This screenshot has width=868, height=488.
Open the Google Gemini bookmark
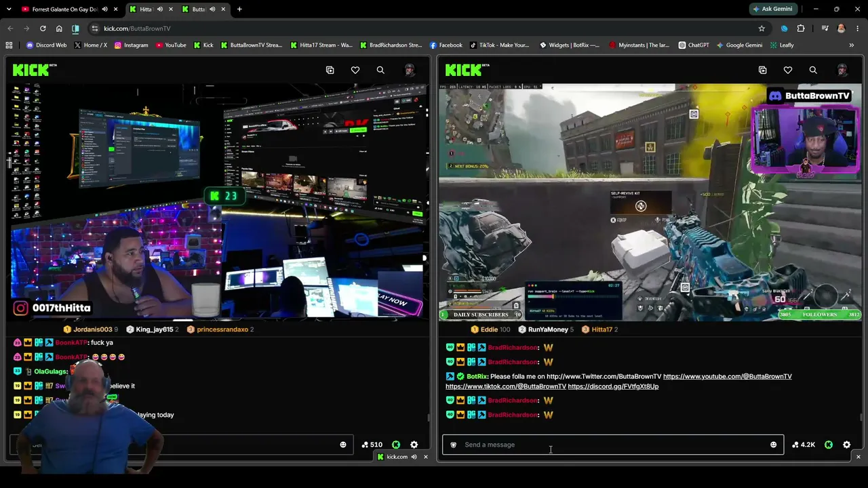pos(739,45)
